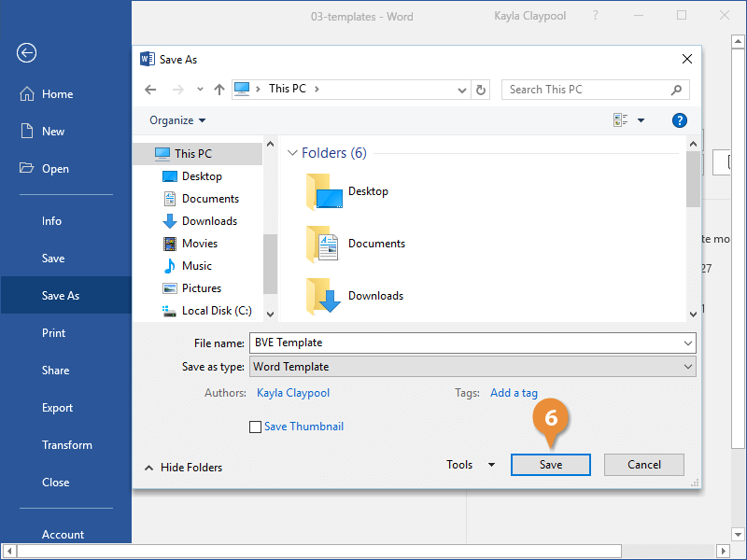This screenshot has height=560, width=747.
Task: Click the search magnifying glass icon
Action: coord(677,89)
